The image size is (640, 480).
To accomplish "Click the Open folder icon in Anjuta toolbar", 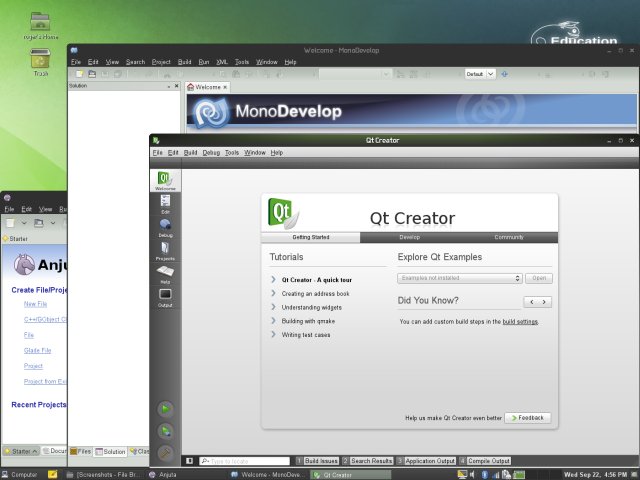I will click(39, 223).
